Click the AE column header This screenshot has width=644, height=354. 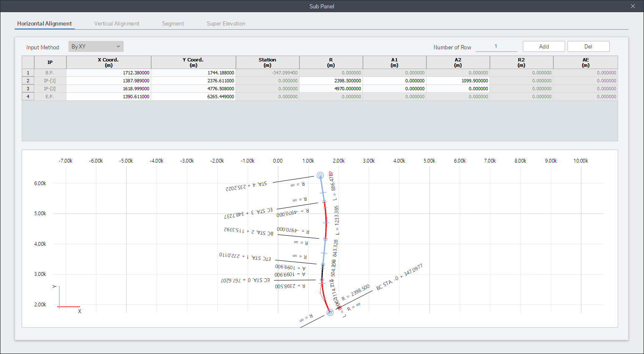tap(586, 62)
